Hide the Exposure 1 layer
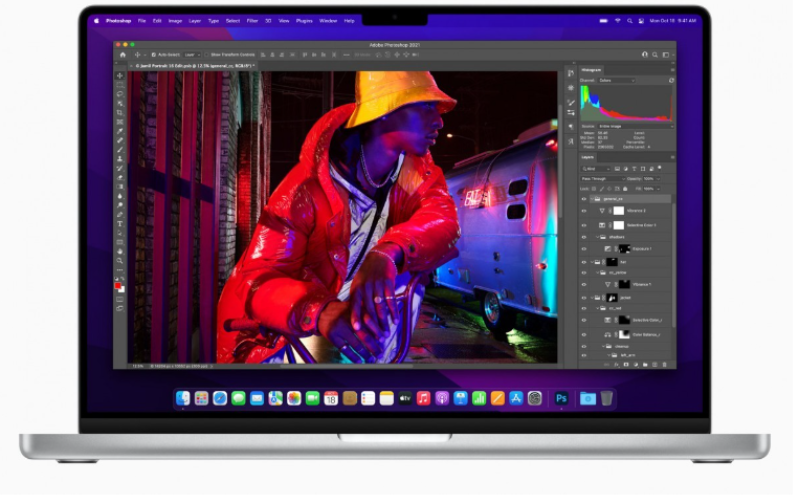 [x=584, y=249]
